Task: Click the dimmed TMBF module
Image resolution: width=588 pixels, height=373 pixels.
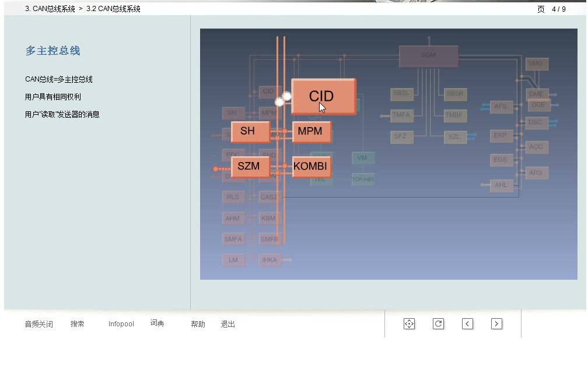Action: (455, 115)
